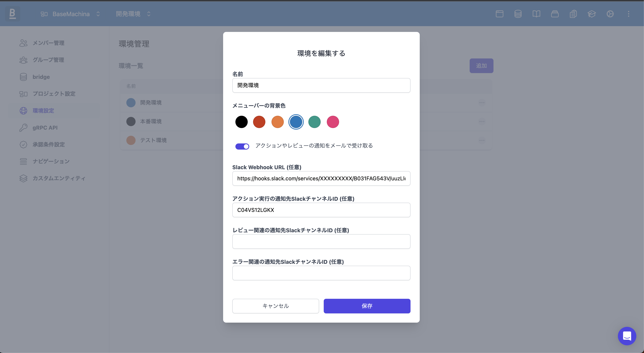Open the vertical three-dot menu
This screenshot has height=353, width=644.
[628, 14]
